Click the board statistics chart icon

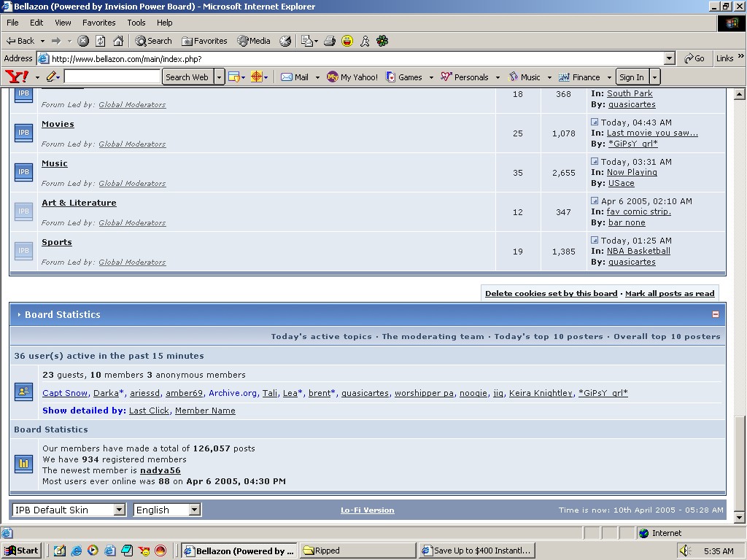coord(23,463)
